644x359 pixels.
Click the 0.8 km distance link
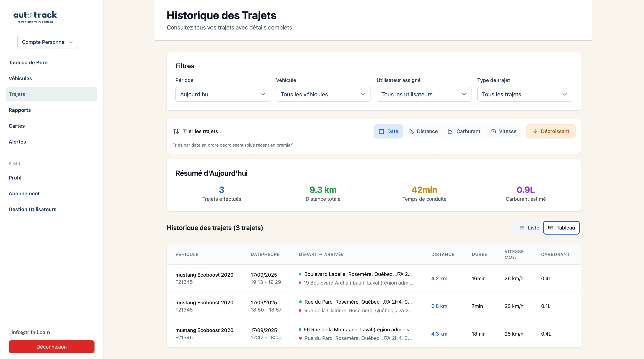point(439,306)
